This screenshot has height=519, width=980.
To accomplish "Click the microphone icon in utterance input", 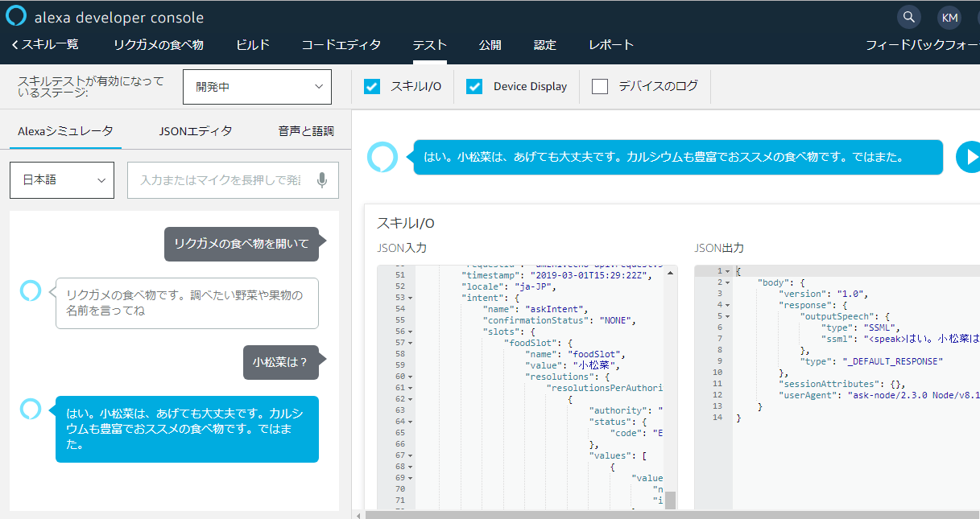I will 322,180.
